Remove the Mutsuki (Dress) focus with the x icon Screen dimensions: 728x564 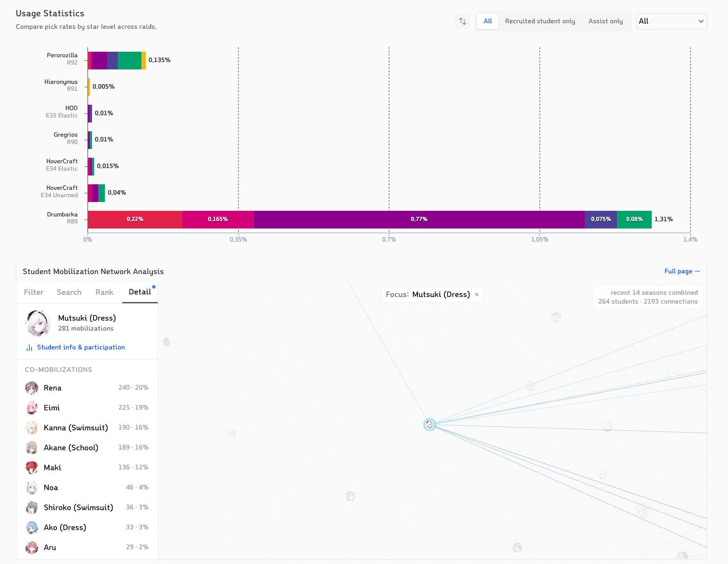pos(476,294)
